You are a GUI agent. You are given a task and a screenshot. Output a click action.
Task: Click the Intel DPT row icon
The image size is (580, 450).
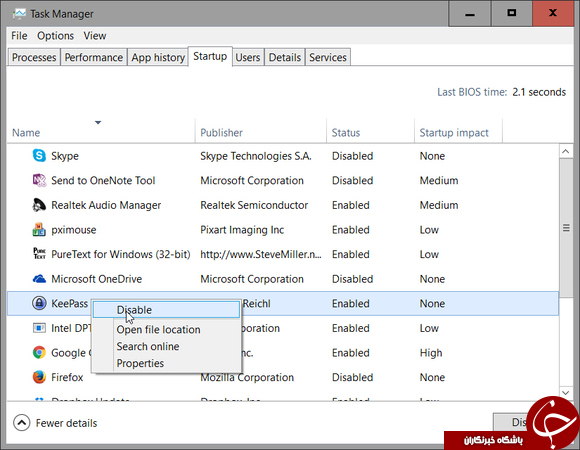coord(39,328)
